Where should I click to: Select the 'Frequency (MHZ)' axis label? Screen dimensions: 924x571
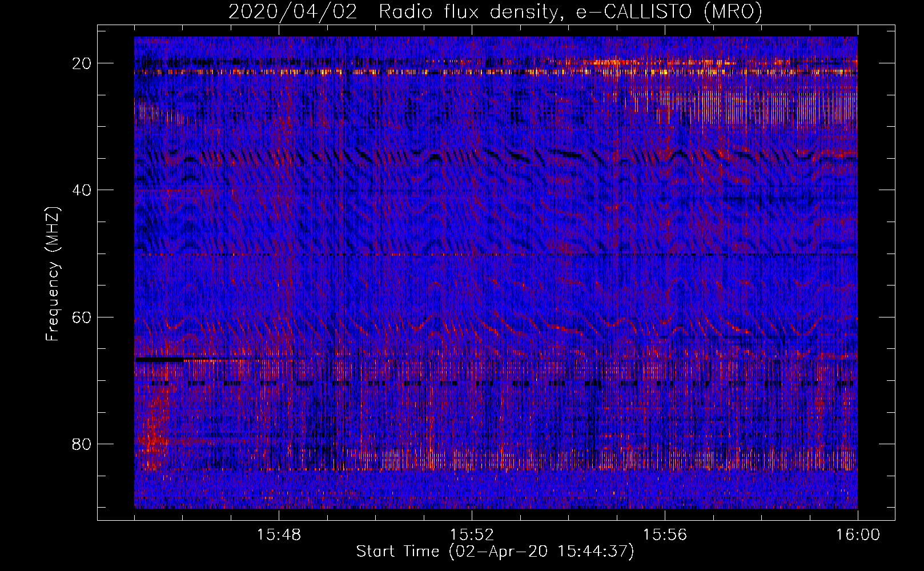[53, 274]
